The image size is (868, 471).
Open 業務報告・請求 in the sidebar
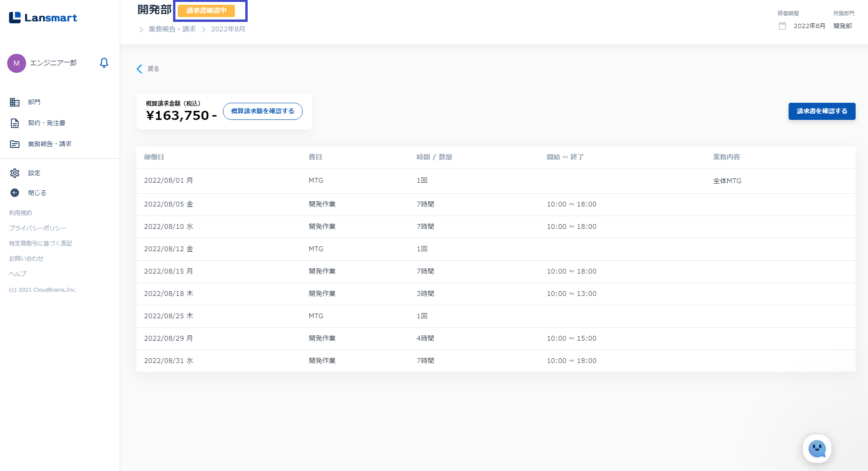click(50, 144)
